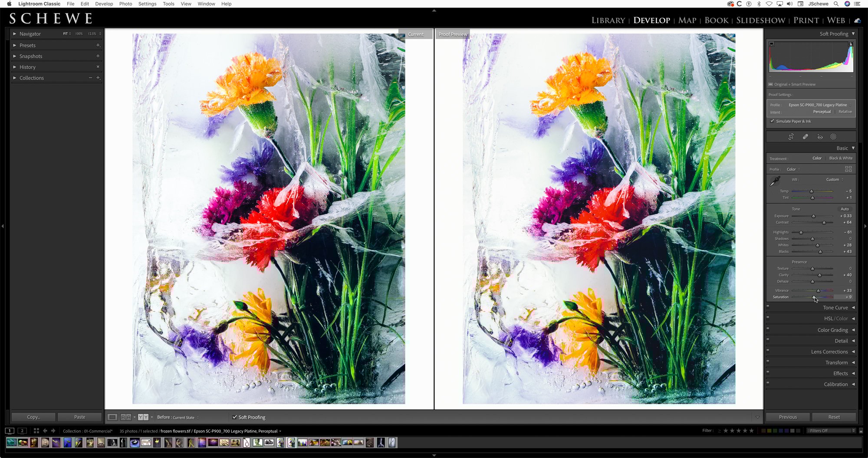
Task: Click the Previous button
Action: (x=788, y=417)
